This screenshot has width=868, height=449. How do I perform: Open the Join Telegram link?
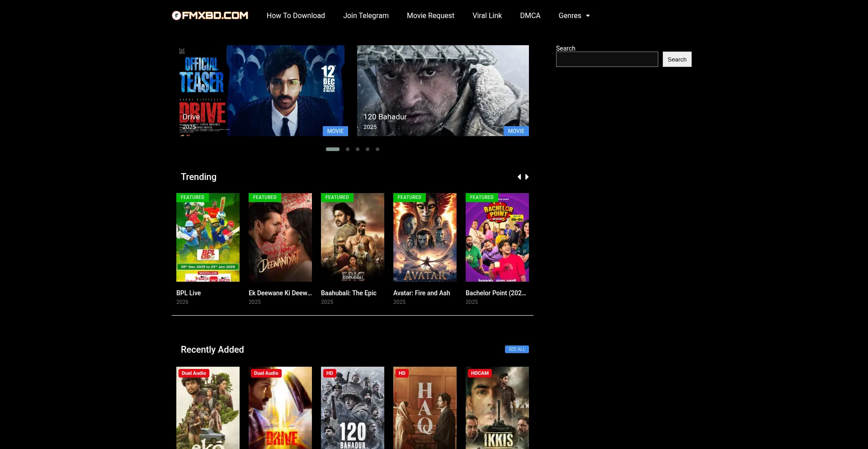pos(366,15)
